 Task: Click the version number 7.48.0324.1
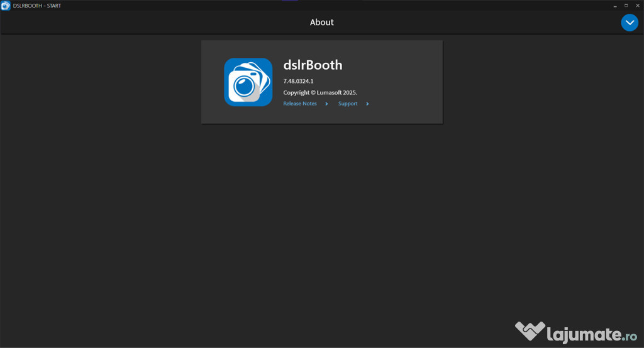tap(298, 81)
